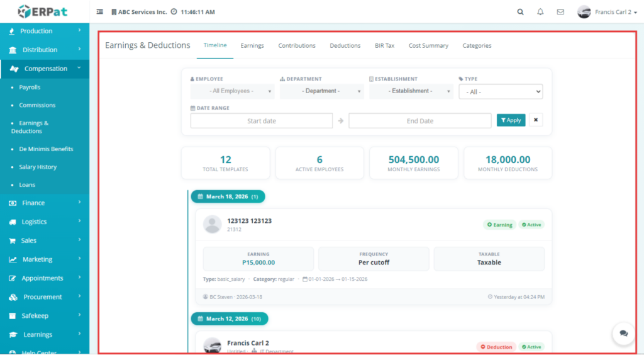The height and width of the screenshot is (355, 644).
Task: Click the Start date input field
Action: click(x=261, y=121)
